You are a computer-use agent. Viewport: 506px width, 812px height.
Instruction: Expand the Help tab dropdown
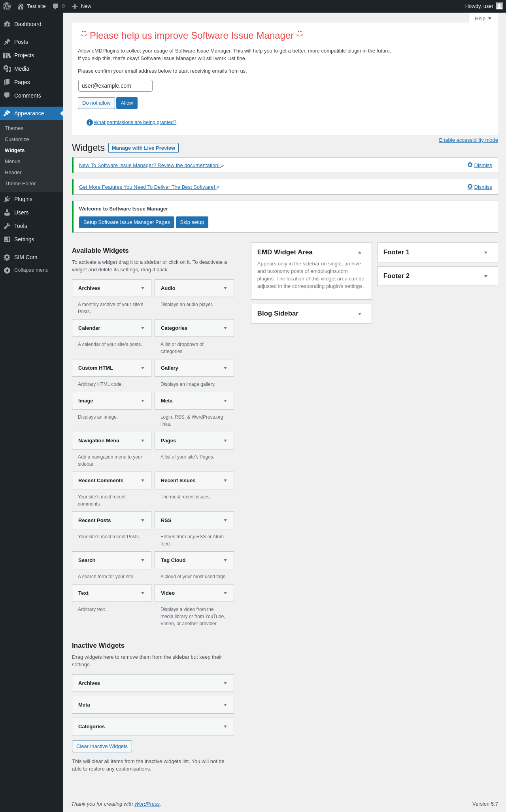pyautogui.click(x=483, y=18)
